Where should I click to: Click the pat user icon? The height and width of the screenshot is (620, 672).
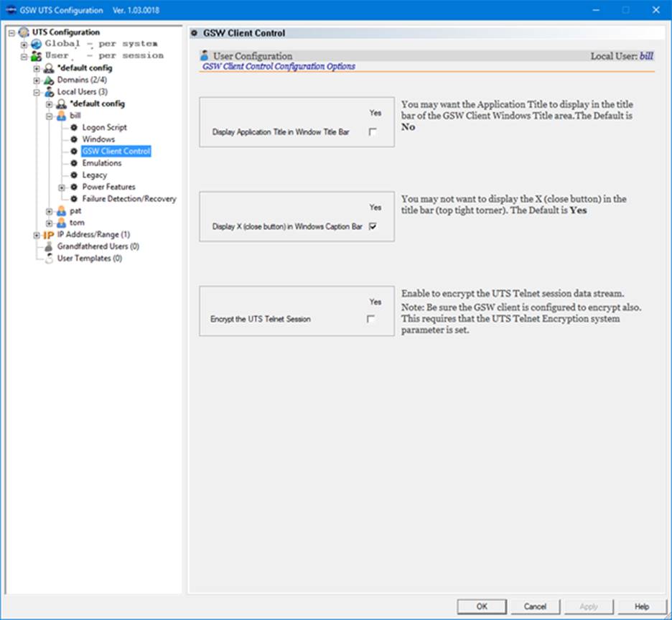tap(61, 211)
